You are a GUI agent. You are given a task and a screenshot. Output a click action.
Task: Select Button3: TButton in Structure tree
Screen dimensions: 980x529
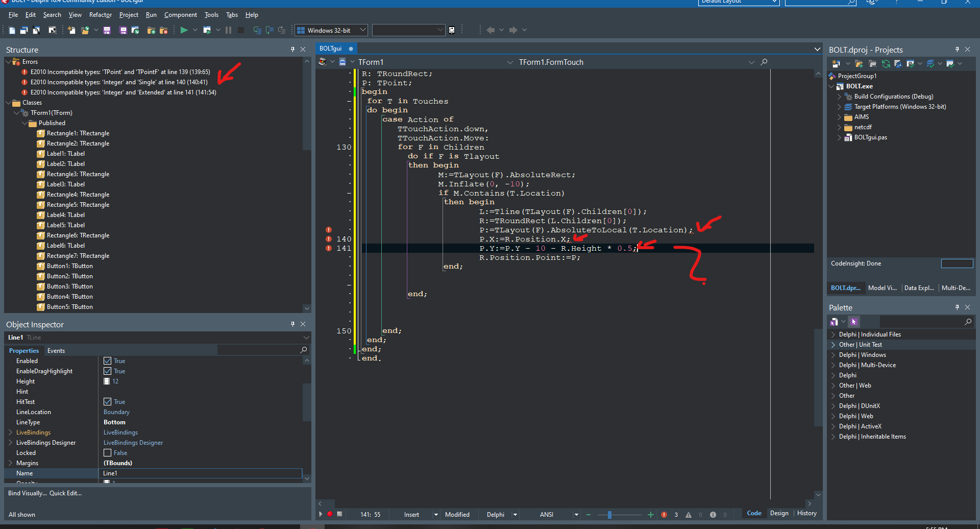click(70, 286)
